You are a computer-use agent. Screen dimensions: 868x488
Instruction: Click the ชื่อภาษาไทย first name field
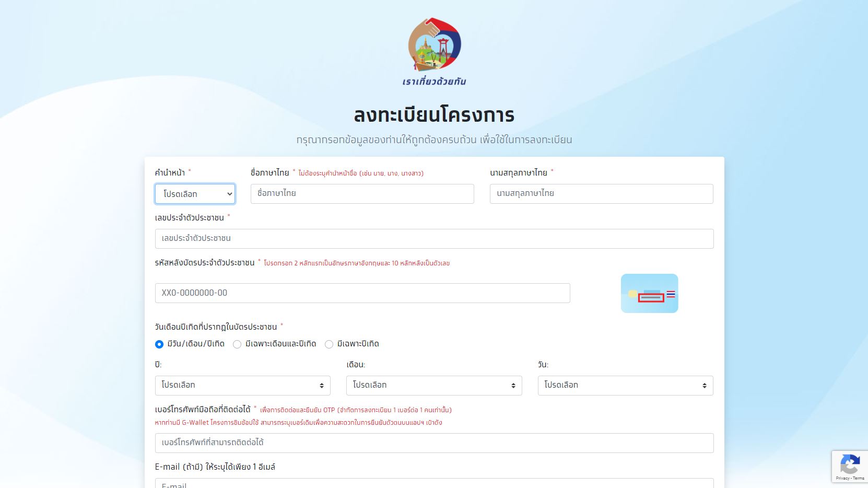click(x=362, y=194)
